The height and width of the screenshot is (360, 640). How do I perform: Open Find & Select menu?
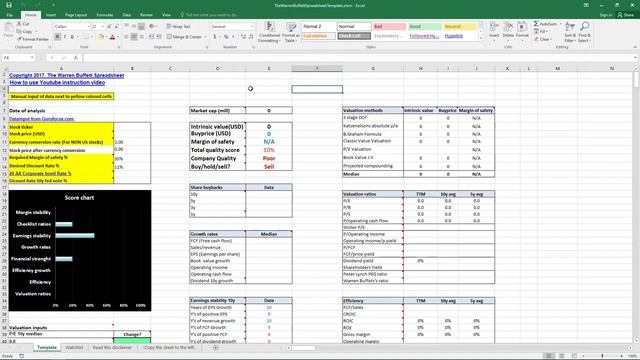(x=584, y=32)
